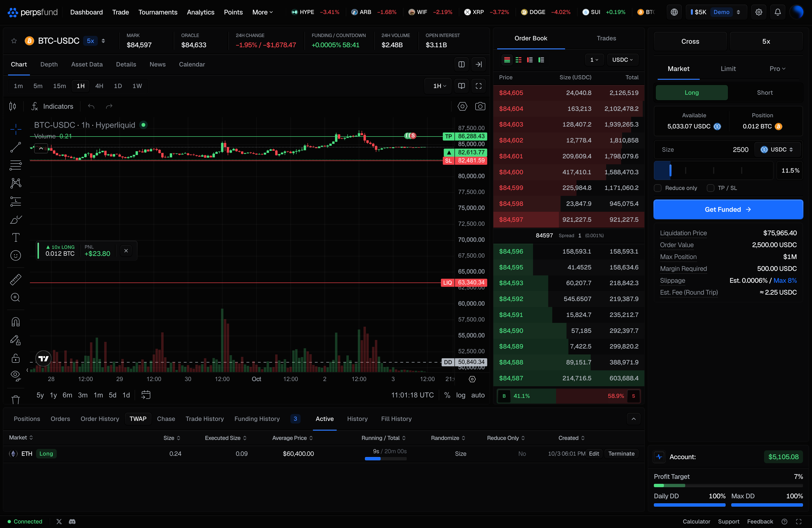Open the emoji sticker tool
Screen dimensions: 812x528
16,255
